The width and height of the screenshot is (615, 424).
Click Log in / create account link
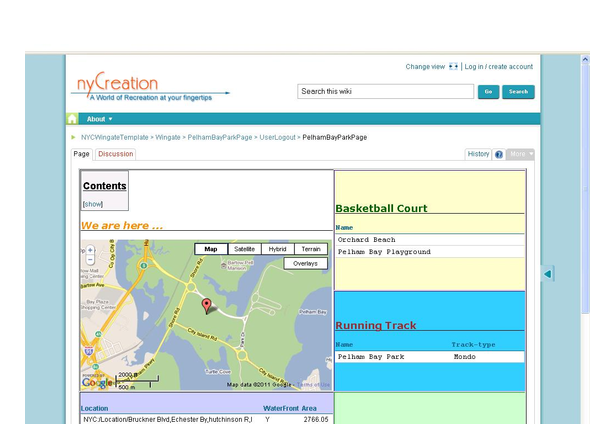click(499, 67)
